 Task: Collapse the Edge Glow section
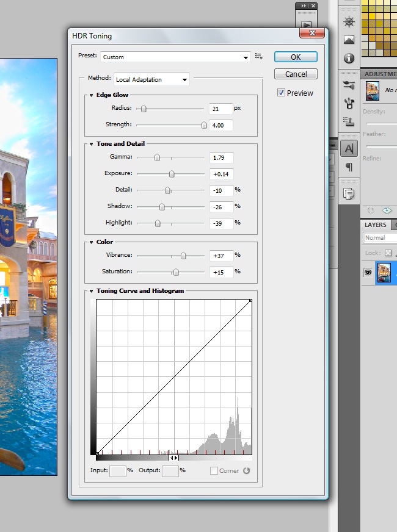[91, 95]
